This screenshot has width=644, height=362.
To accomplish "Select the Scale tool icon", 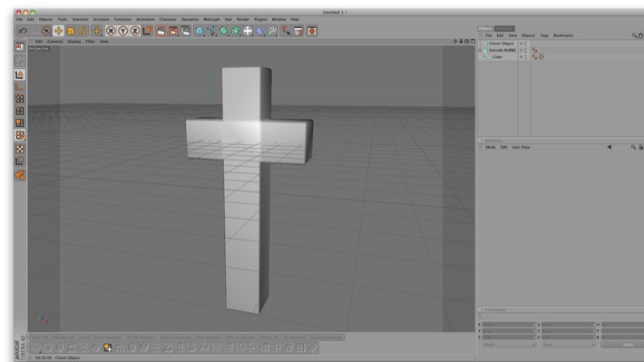I will click(71, 31).
